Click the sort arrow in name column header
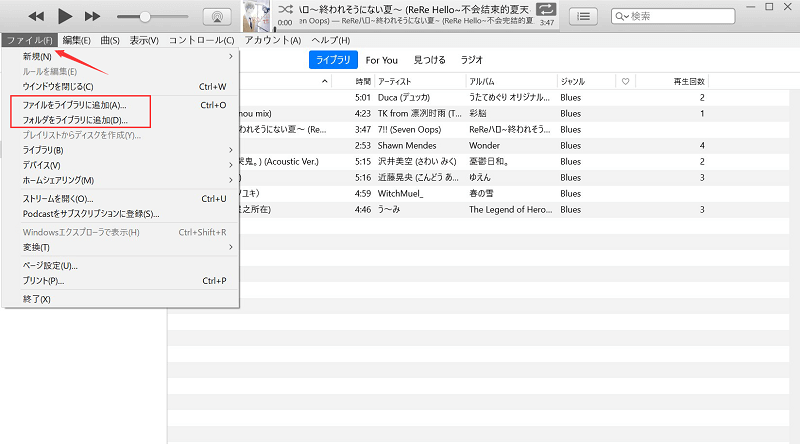Viewport: 800px width, 444px height. click(x=324, y=82)
